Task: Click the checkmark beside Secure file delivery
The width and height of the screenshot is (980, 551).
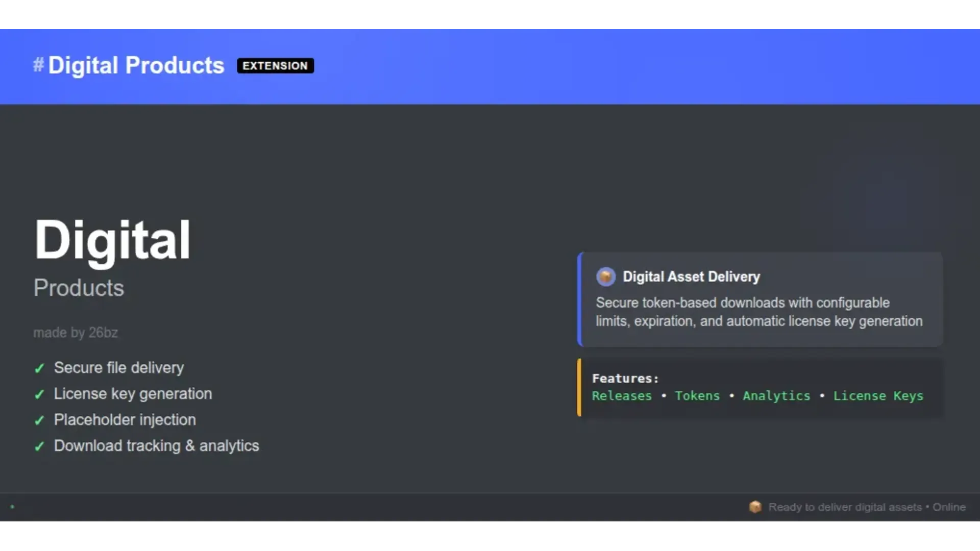Action: click(39, 368)
